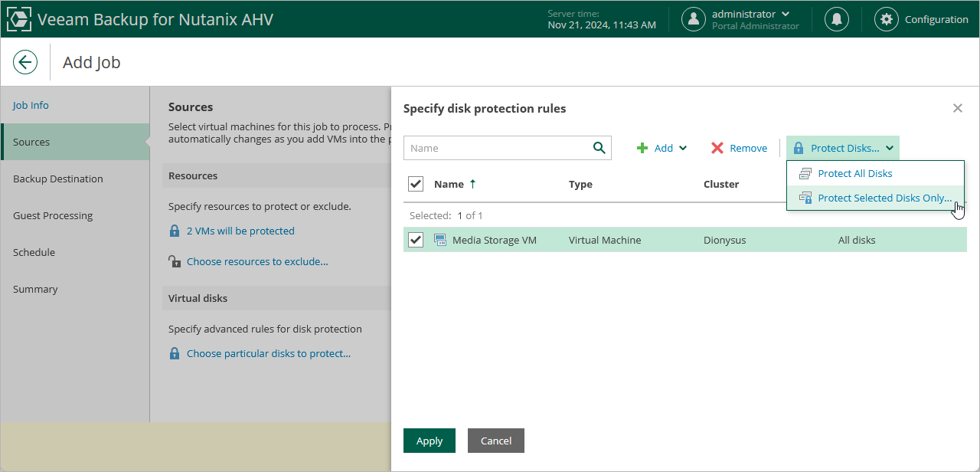This screenshot has height=472, width=980.
Task: Toggle the select-all header checkbox
Action: [x=416, y=184]
